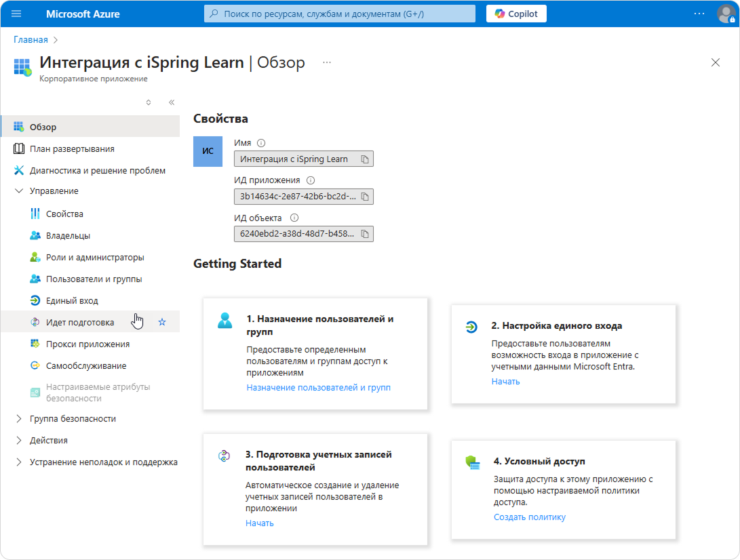740x560 pixels.
Task: Click the Пользователи и группы icon
Action: click(x=35, y=279)
